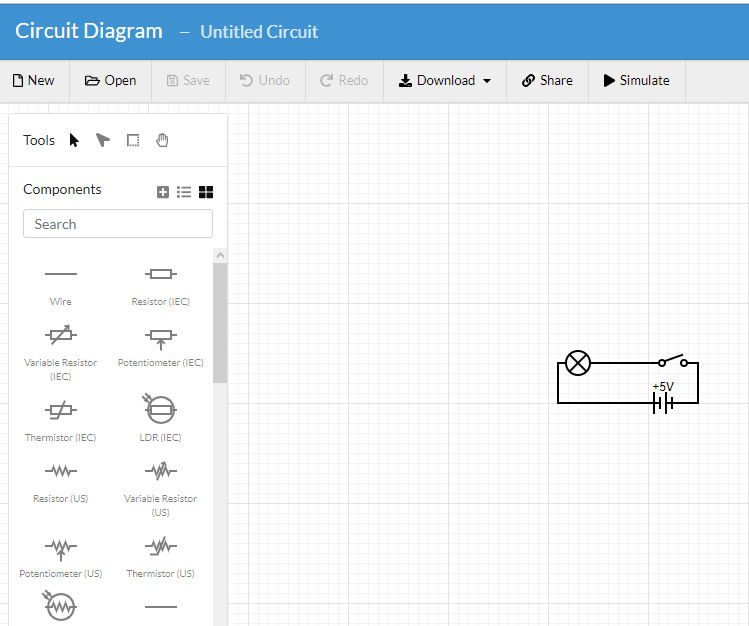The image size is (749, 626).
Task: Click the Thermistor (US) label
Action: point(160,573)
